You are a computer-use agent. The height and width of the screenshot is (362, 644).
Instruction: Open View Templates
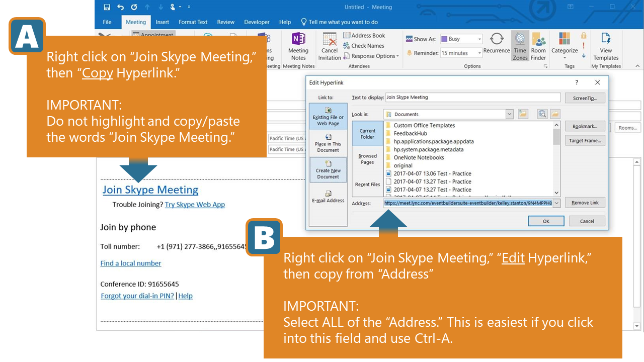tap(606, 46)
